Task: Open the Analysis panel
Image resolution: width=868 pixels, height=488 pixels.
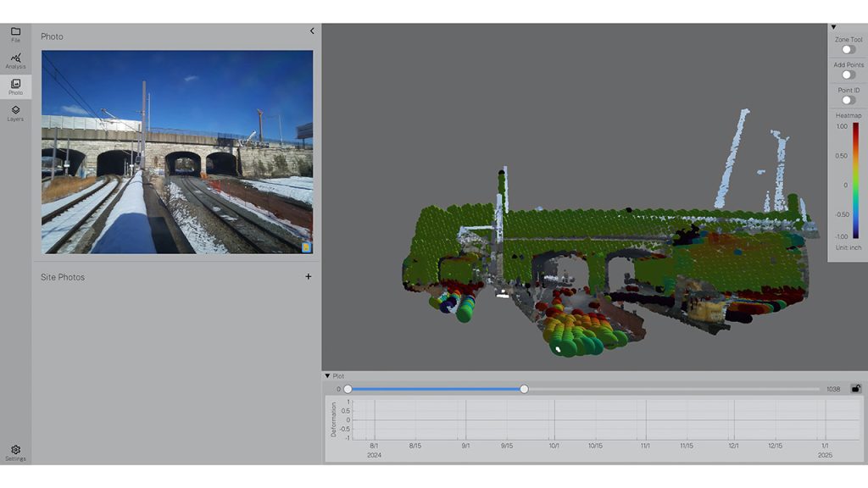Action: coord(15,60)
